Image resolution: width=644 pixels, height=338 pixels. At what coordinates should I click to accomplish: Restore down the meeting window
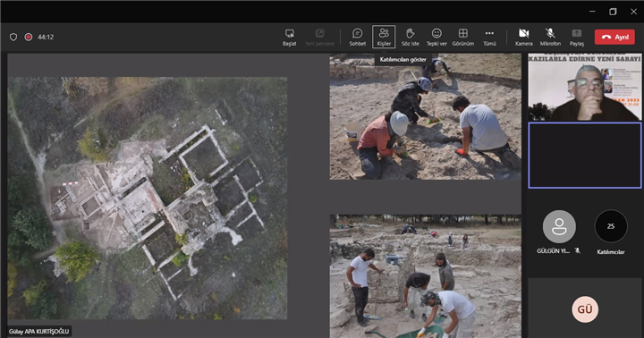pyautogui.click(x=613, y=12)
